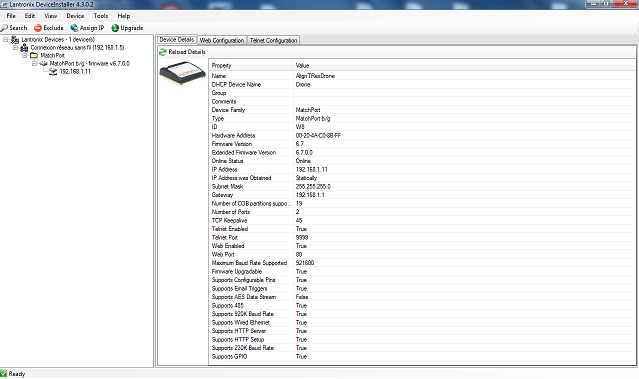639x379 pixels.
Task: Select Connexion réseau sans fil tree item
Action: tap(77, 48)
